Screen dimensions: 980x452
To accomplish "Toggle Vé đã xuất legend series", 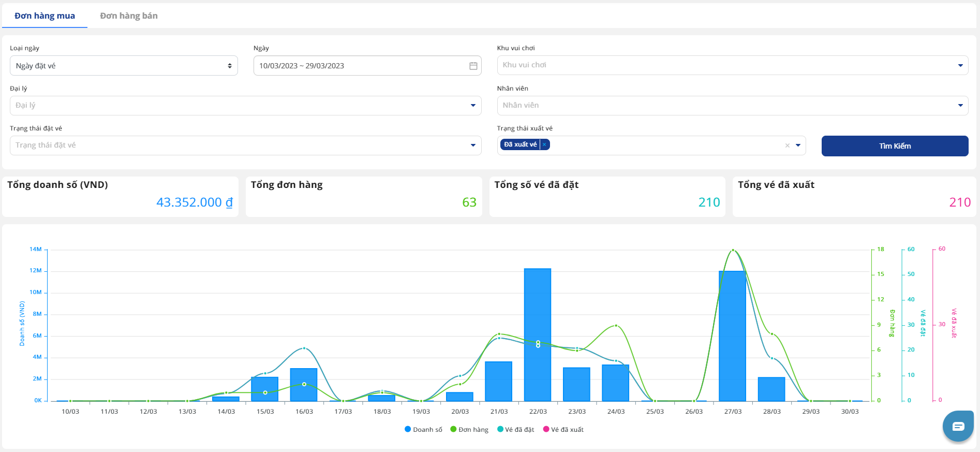I will coord(563,430).
